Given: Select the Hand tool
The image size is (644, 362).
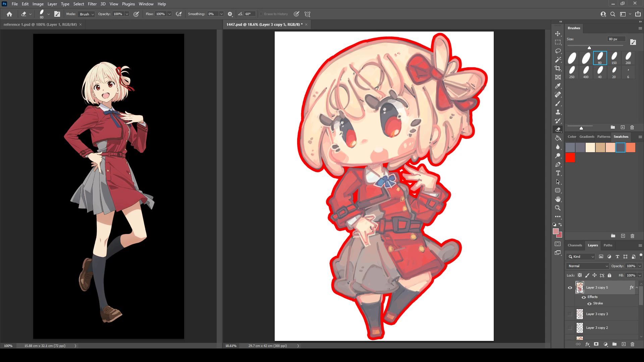Looking at the screenshot, I should [x=558, y=199].
